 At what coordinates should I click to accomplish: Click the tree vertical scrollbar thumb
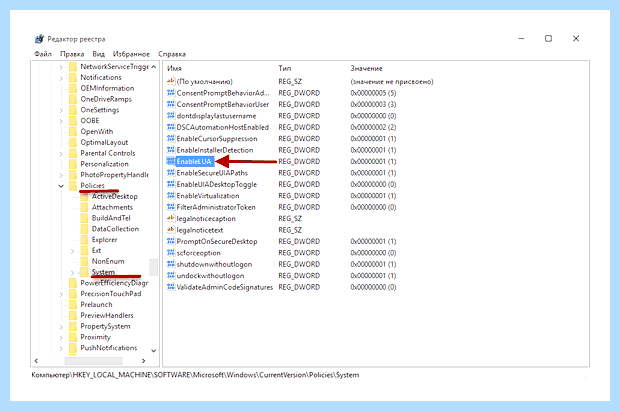153,267
